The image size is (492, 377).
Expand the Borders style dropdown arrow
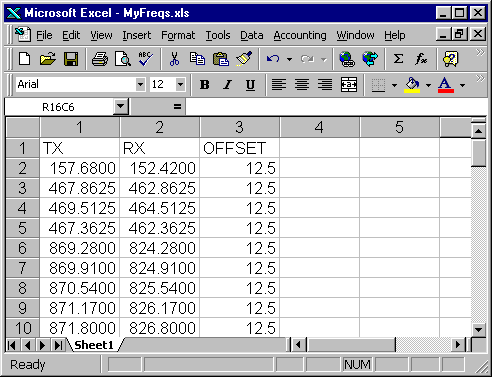tap(394, 85)
